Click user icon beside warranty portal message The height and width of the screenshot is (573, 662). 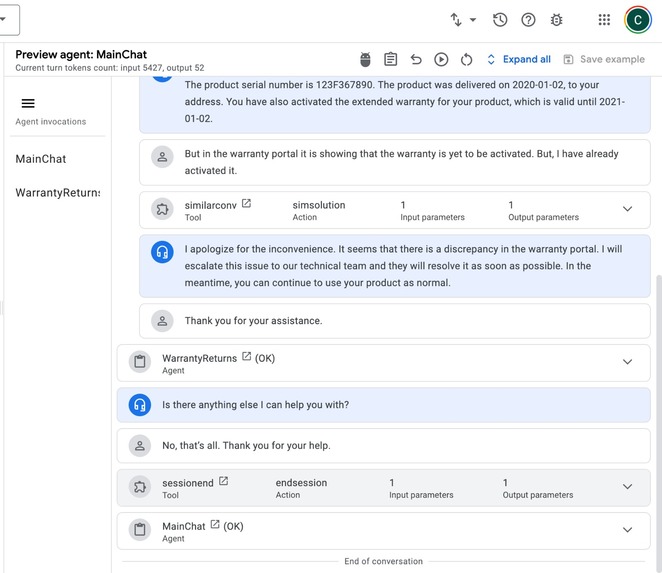[x=162, y=157]
